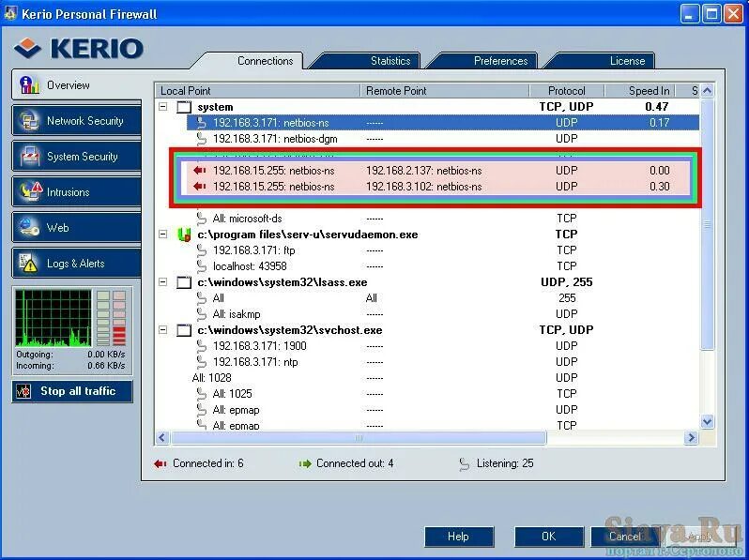Click the Network Security computers icon
Viewport: 749px width, 560px height.
click(x=29, y=121)
